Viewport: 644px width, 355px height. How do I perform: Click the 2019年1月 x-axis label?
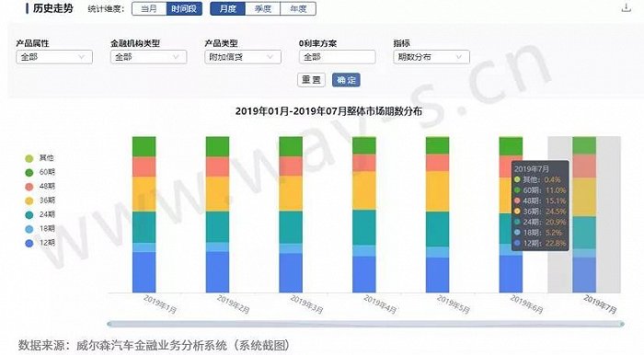coord(160,304)
